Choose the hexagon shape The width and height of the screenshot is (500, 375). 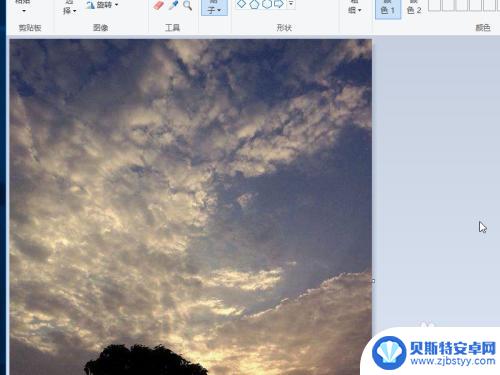click(267, 4)
